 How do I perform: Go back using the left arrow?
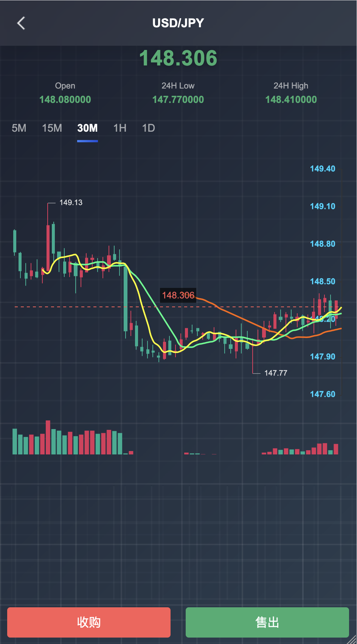point(21,23)
